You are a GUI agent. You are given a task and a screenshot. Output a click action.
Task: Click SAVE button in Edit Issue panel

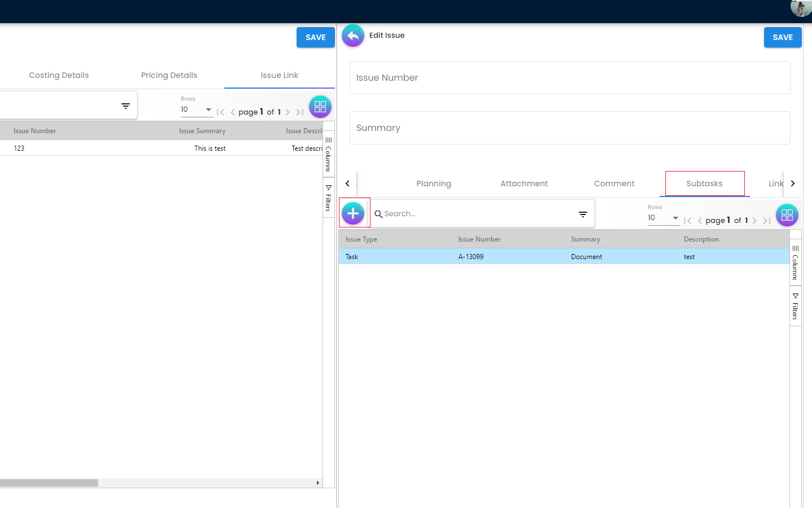(782, 37)
